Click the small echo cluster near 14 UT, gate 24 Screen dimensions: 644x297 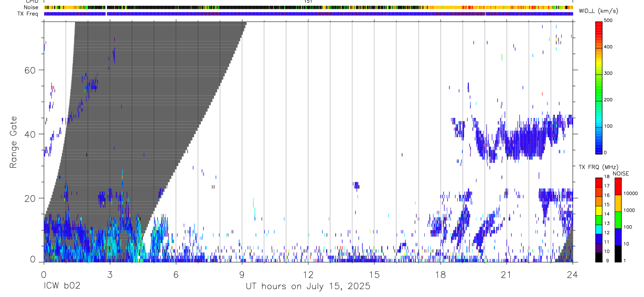click(x=357, y=185)
